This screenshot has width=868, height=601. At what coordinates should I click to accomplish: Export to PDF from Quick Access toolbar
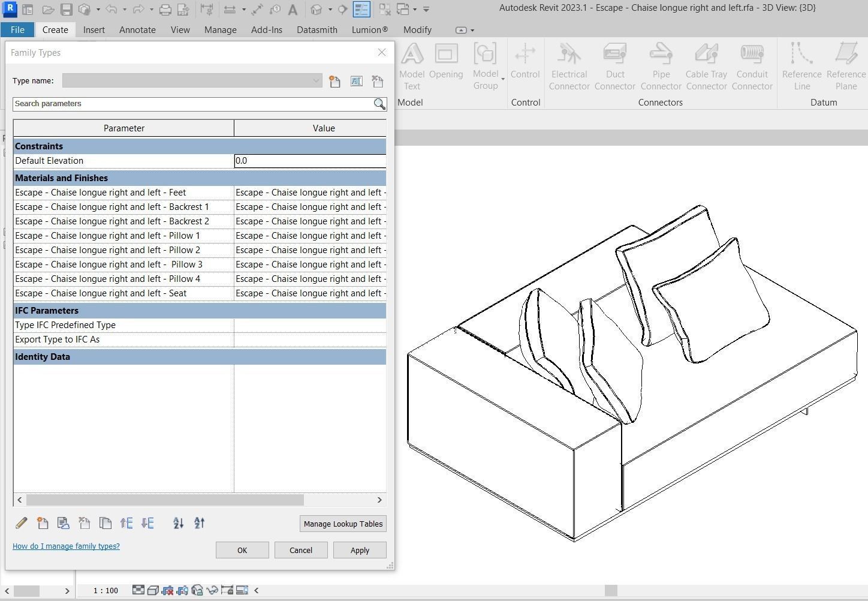183,10
